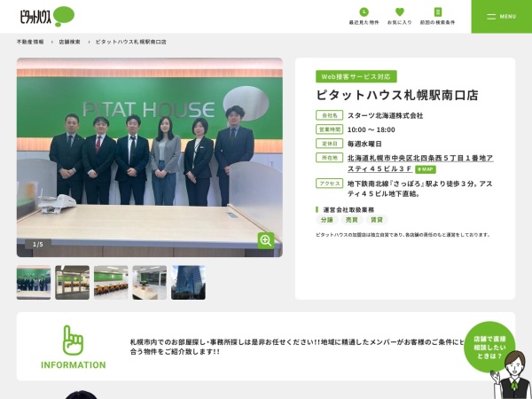Viewport: 532px width, 399px height.
Task: Click the 営業時間 label
Action: [x=330, y=129]
